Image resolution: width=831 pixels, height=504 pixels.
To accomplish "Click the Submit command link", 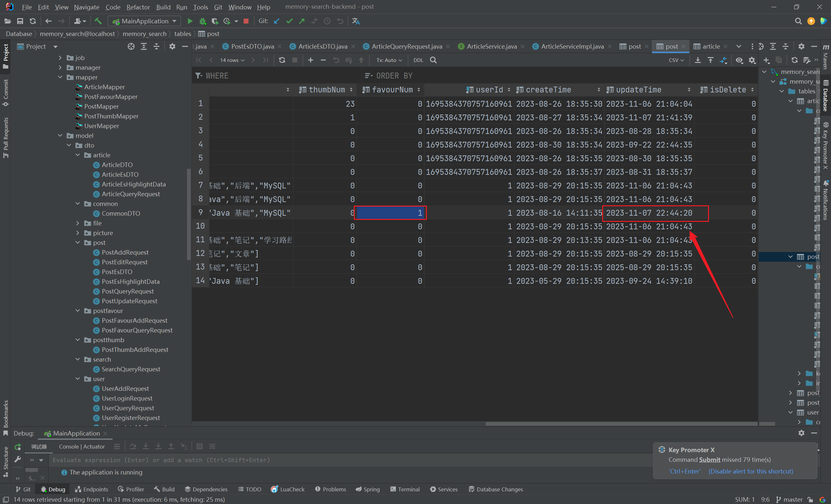I will pos(709,460).
